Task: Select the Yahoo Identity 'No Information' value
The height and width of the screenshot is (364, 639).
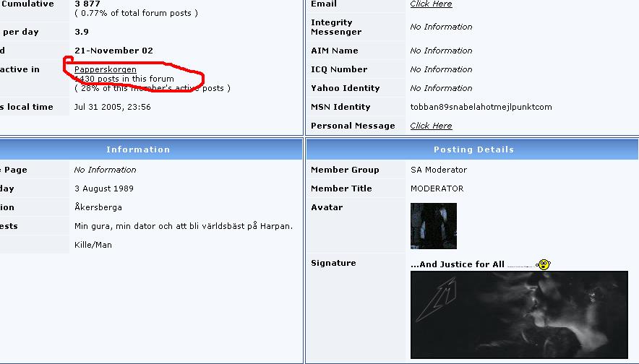Action: click(441, 88)
